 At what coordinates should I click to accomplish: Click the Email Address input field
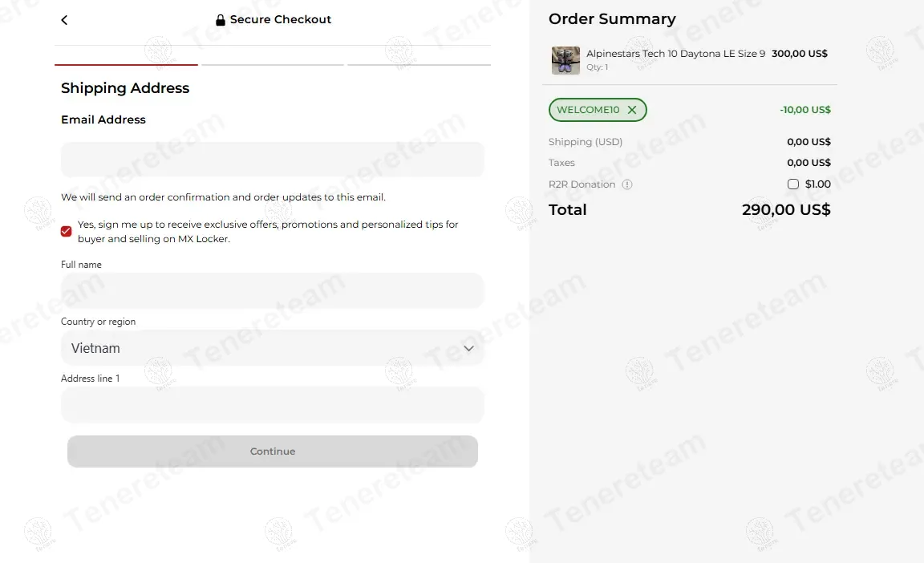(x=273, y=160)
